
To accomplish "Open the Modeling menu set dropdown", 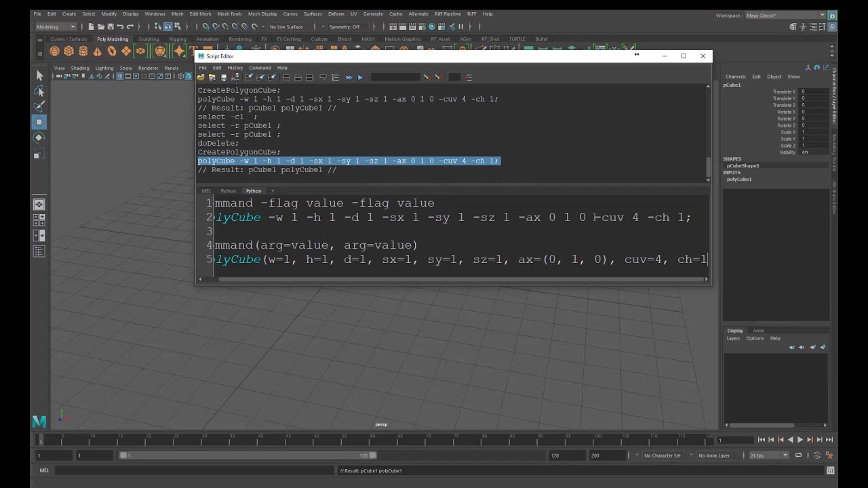I will pos(56,26).
